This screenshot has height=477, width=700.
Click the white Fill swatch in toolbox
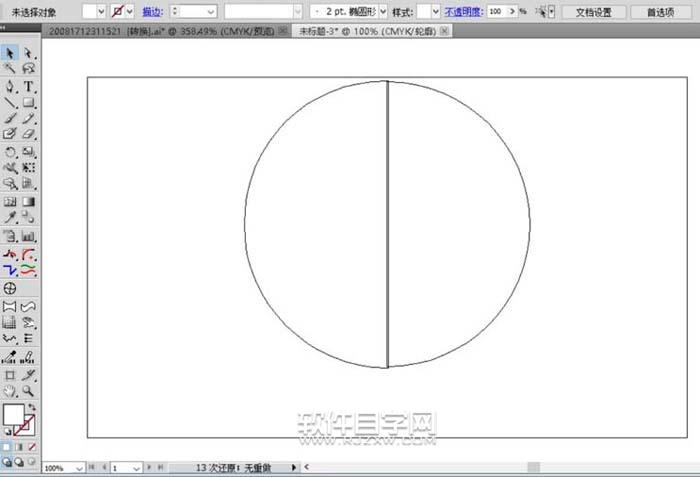(13, 414)
